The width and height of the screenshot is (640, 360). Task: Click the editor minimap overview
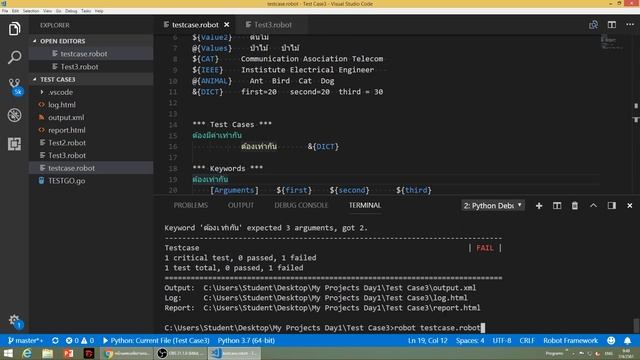[611, 42]
